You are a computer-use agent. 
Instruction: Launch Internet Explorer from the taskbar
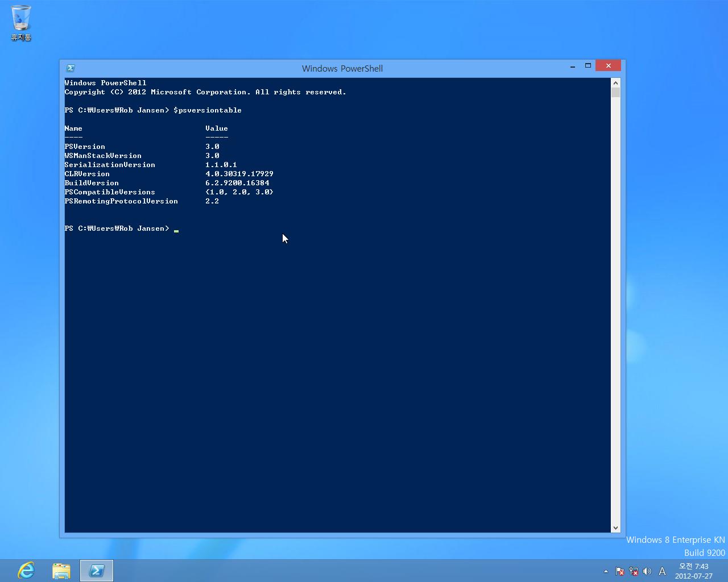(x=26, y=570)
